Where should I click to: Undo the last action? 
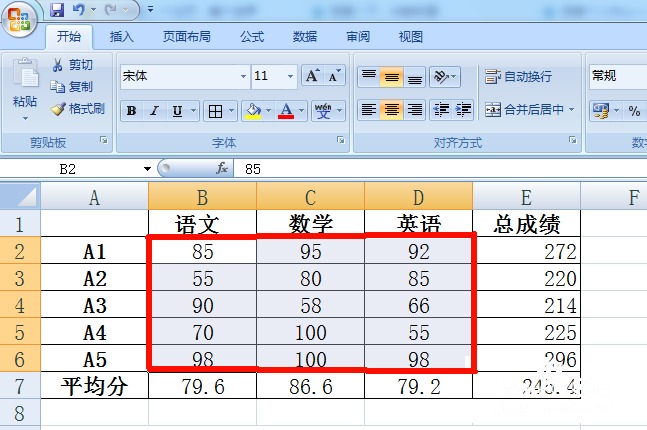[78, 10]
